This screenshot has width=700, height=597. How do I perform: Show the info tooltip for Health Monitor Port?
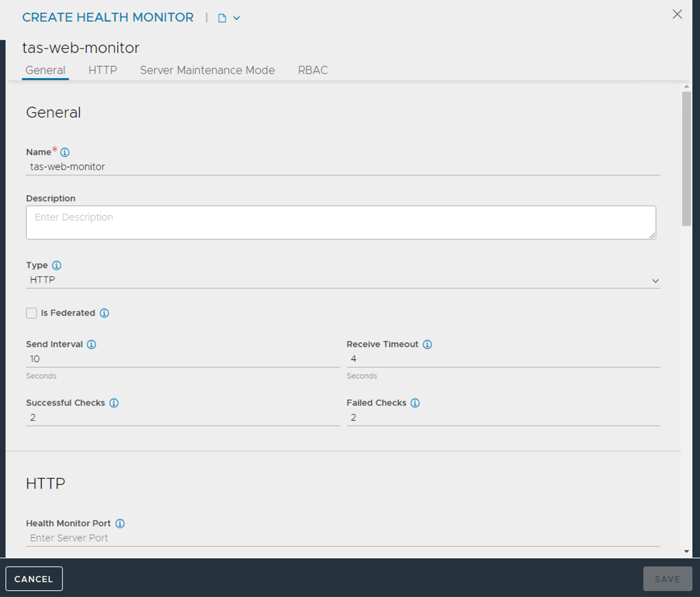120,524
